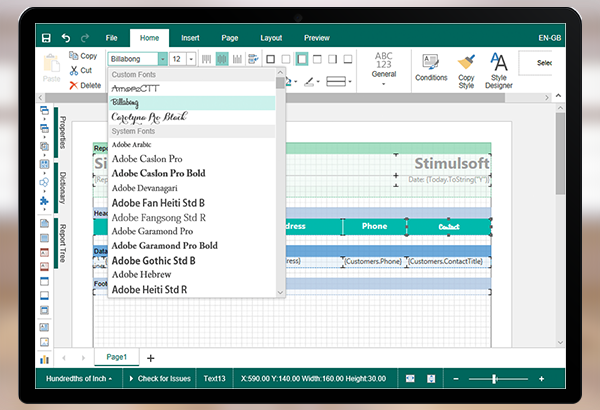Open the Font name dropdown showing Billabong
The height and width of the screenshot is (410, 600).
[162, 59]
